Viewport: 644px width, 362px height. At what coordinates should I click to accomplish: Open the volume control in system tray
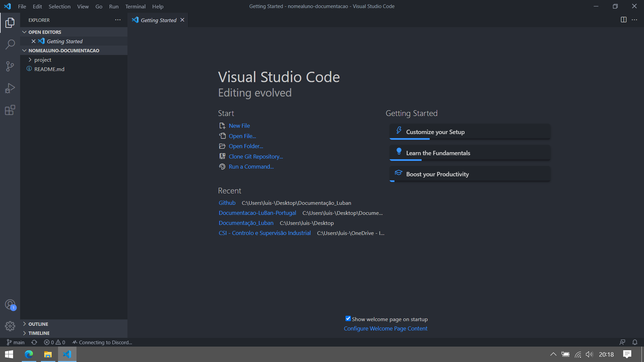(589, 354)
